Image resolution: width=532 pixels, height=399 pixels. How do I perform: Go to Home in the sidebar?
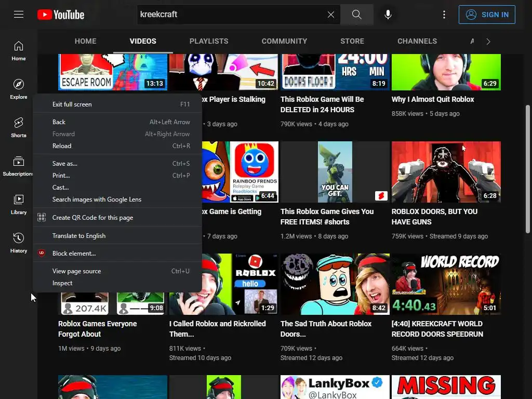tap(19, 51)
